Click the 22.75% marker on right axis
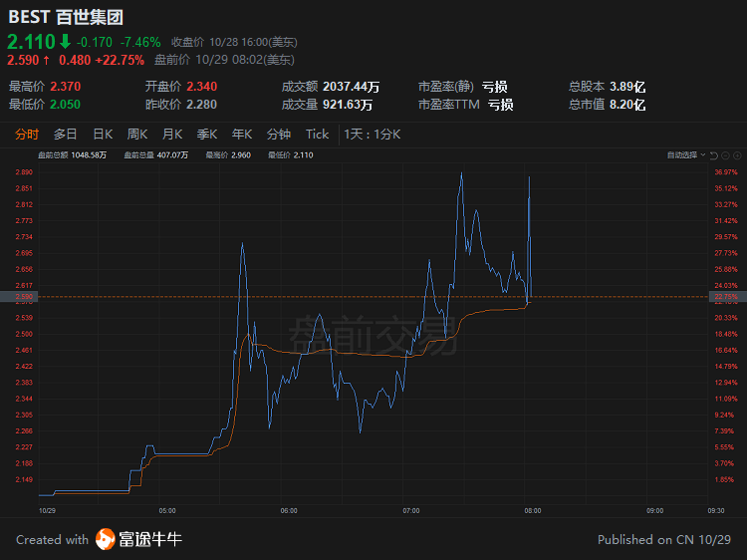Screen dimensions: 747x560 click(727, 297)
